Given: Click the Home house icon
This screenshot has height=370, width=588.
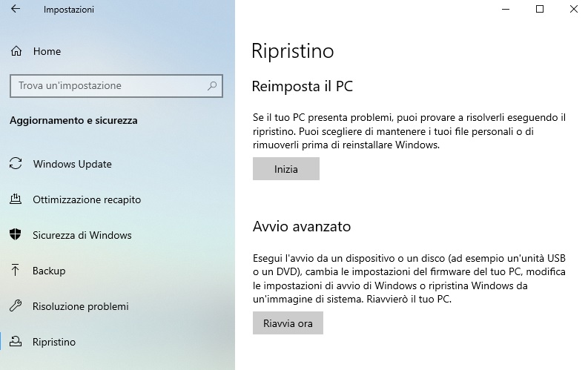Looking at the screenshot, I should pyautogui.click(x=16, y=52).
